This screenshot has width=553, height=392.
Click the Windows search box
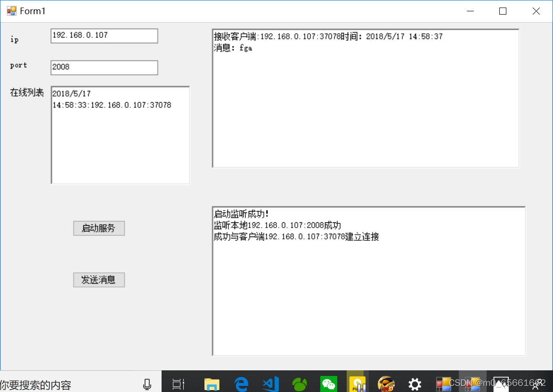click(71, 384)
